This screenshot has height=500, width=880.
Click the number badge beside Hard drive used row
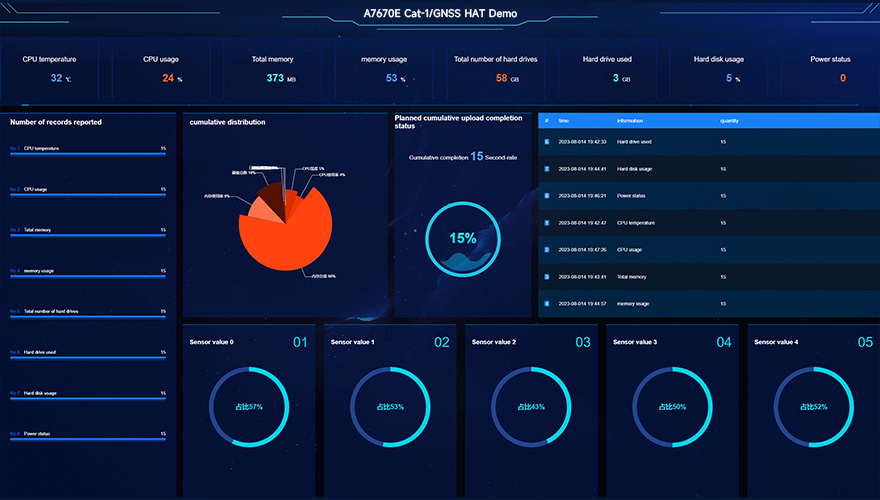(x=546, y=141)
